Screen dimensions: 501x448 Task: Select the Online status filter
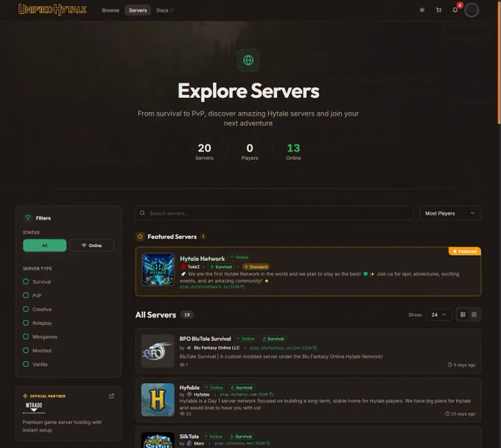[x=91, y=245]
